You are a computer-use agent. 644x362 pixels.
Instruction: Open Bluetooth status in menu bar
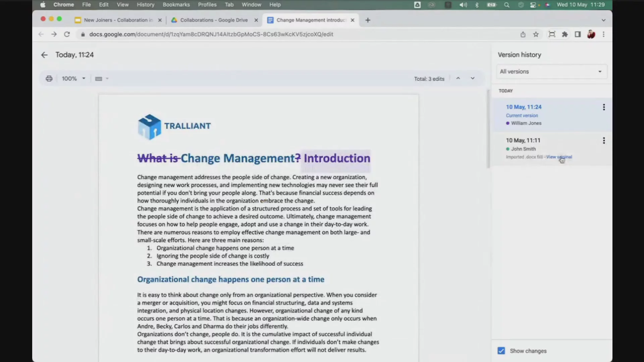tap(477, 5)
